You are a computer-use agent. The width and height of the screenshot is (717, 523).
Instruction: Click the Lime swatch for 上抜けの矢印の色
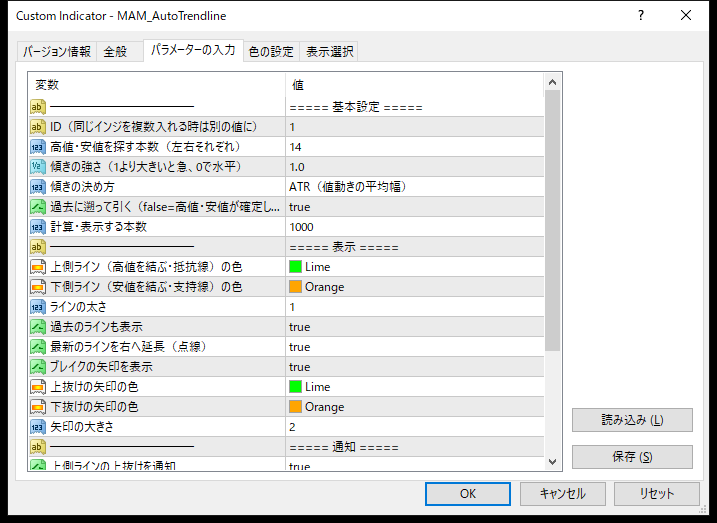pos(295,387)
